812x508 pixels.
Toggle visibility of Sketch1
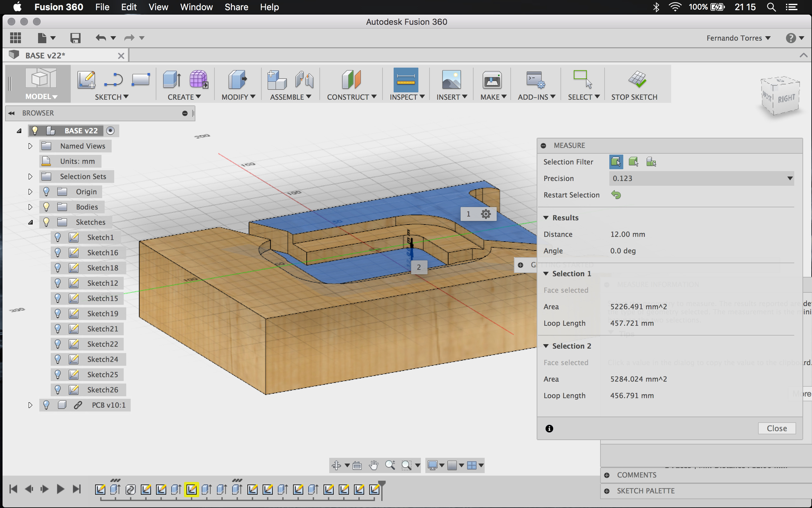tap(58, 237)
